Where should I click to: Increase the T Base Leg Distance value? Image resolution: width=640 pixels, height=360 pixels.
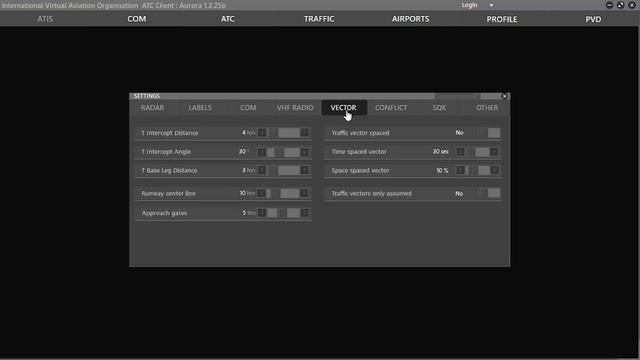coord(304,170)
